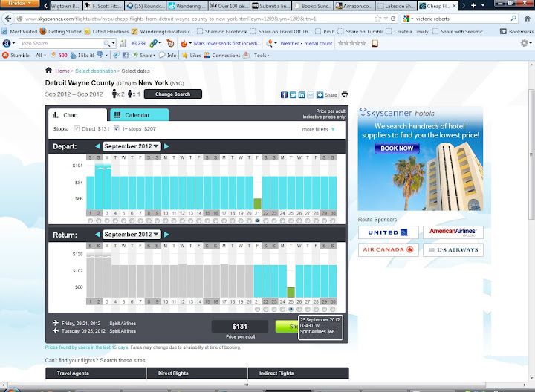The image size is (535, 392).
Task: Click green cheapest return bar September 25
Action: click(x=291, y=293)
